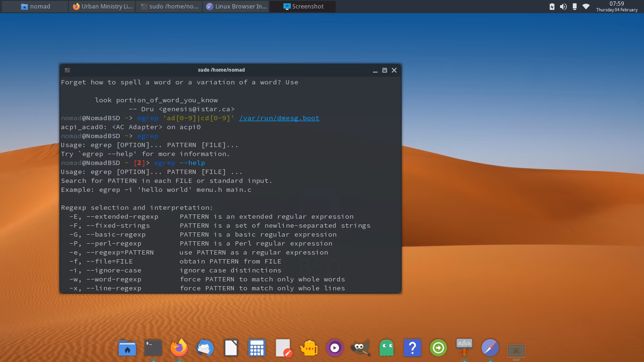Launch Firefox from the dock
The width and height of the screenshot is (644, 362).
pyautogui.click(x=179, y=348)
